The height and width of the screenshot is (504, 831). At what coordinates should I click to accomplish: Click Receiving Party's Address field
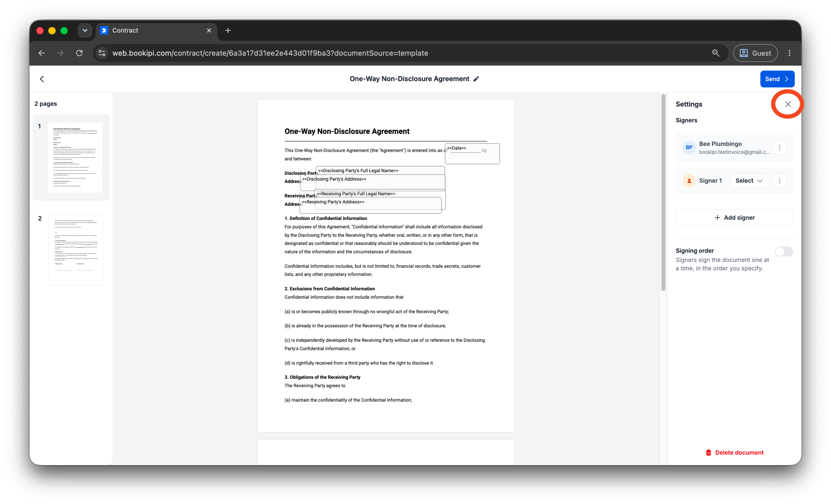click(x=371, y=205)
